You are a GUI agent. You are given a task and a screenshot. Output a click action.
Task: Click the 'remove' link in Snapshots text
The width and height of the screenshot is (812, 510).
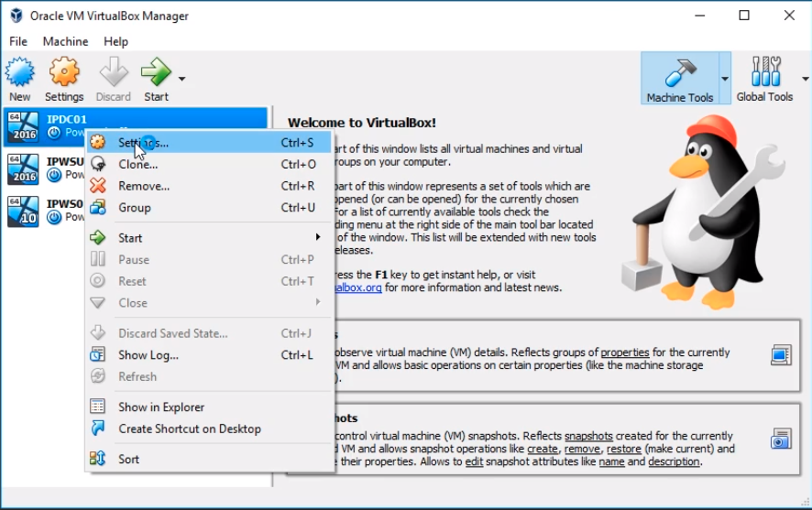[x=582, y=449]
